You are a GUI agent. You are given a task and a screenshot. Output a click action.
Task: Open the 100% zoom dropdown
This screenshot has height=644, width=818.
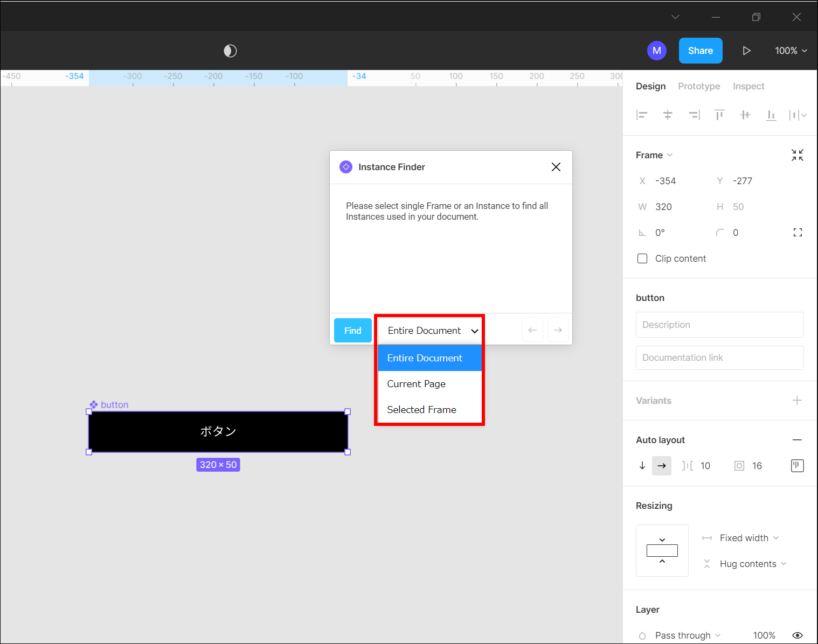click(791, 51)
